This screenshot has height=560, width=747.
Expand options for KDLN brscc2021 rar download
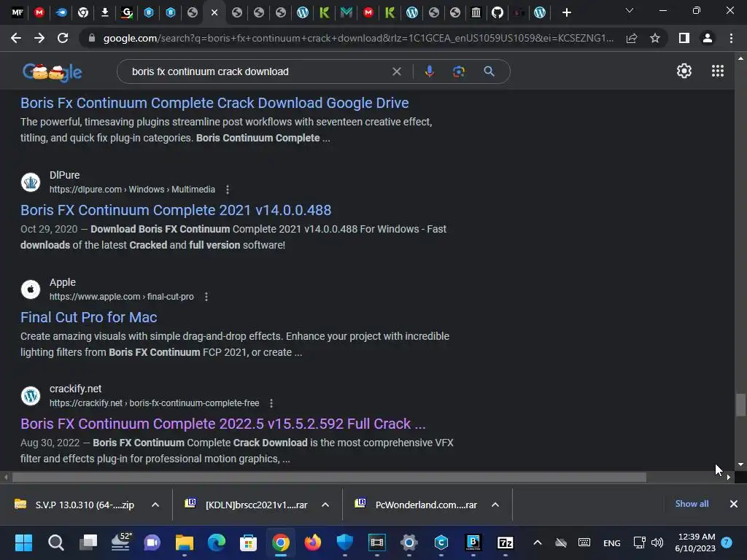[325, 505]
